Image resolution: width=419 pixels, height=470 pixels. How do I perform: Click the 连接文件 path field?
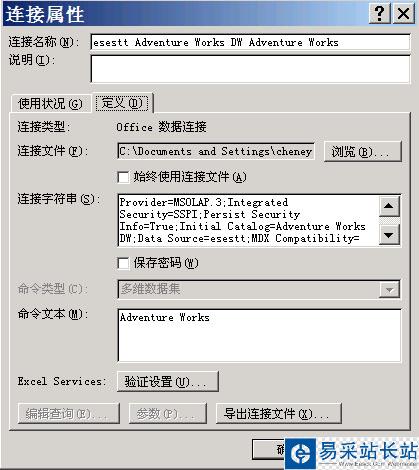coord(216,152)
